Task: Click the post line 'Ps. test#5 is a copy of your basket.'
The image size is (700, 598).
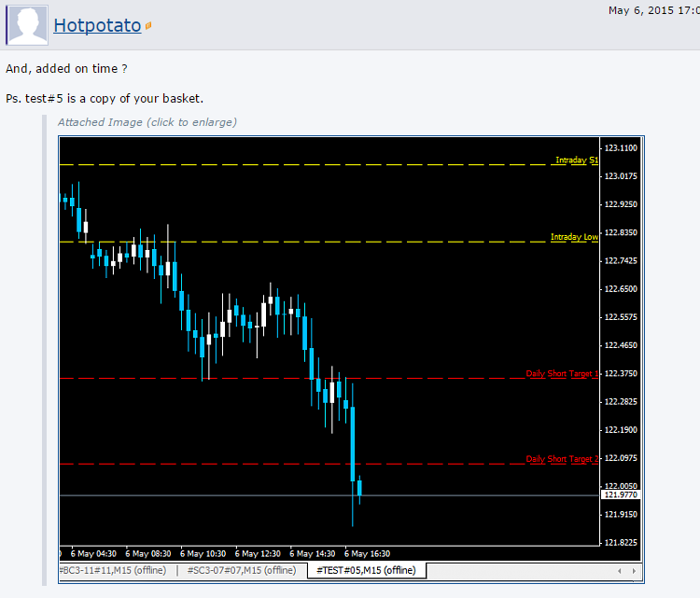Action: tap(105, 99)
